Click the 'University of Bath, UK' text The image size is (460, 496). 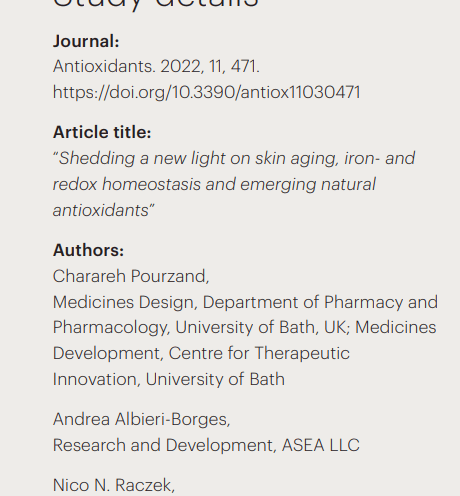point(262,328)
